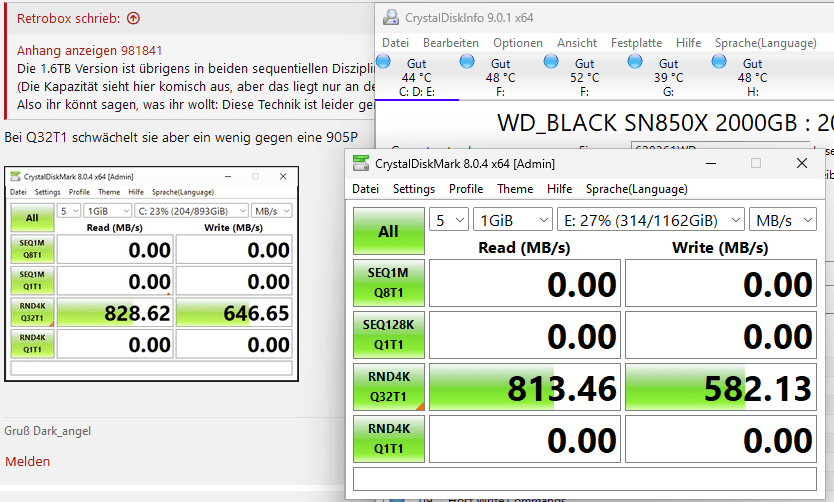Click RND4K Q1T1 write value 0.00 in large window

pos(721,439)
